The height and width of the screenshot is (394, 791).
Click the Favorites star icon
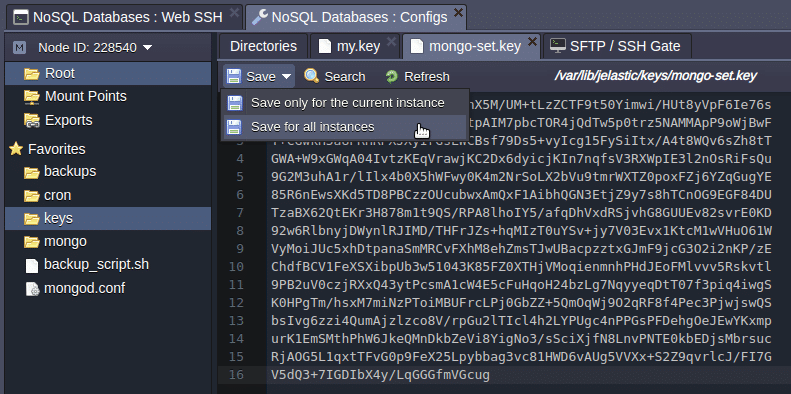pyautogui.click(x=16, y=149)
